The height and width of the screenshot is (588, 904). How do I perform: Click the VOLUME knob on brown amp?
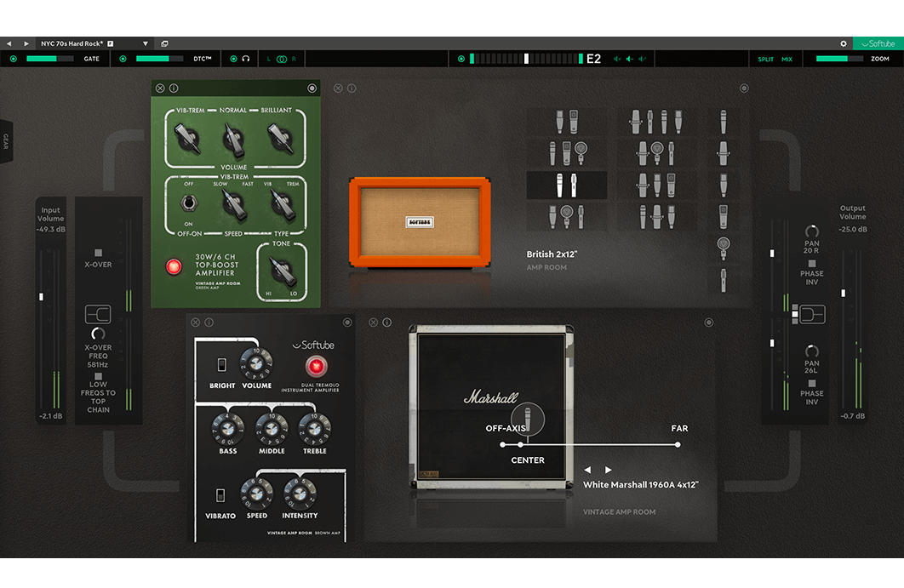[x=256, y=363]
